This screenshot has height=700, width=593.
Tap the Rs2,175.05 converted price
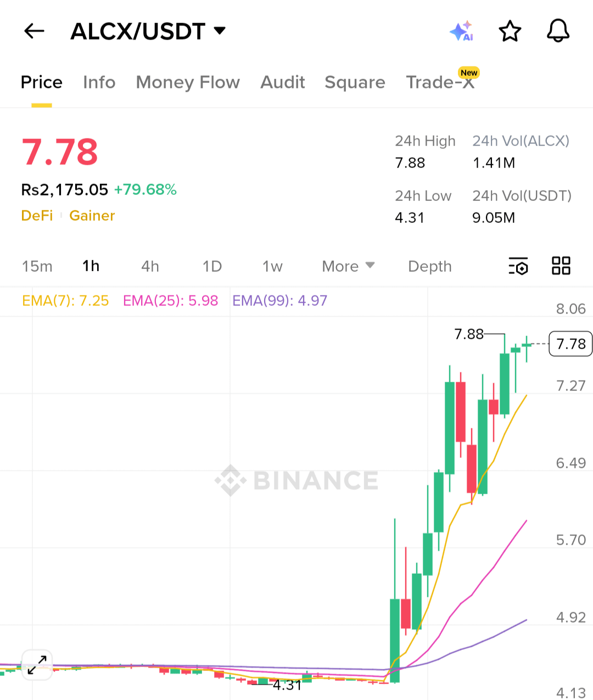coord(65,189)
